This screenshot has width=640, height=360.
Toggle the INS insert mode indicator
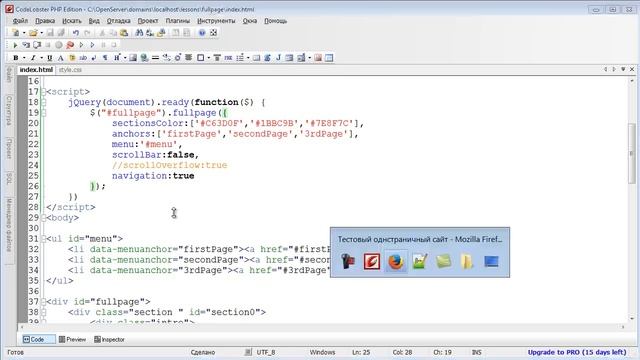(477, 352)
